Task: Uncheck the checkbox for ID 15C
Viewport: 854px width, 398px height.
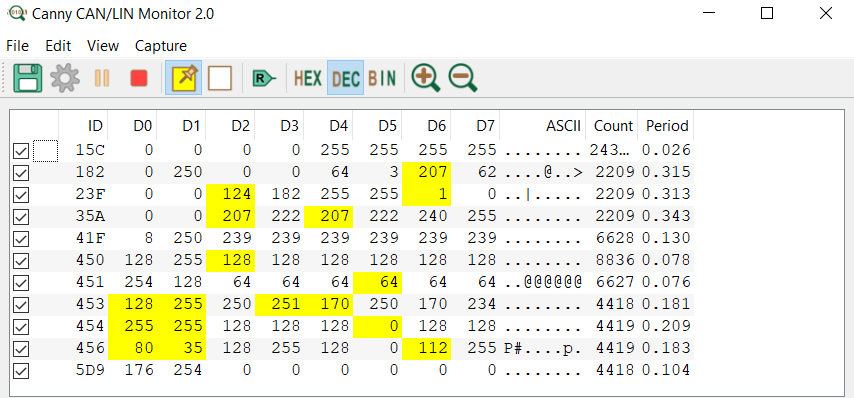Action: click(21, 151)
